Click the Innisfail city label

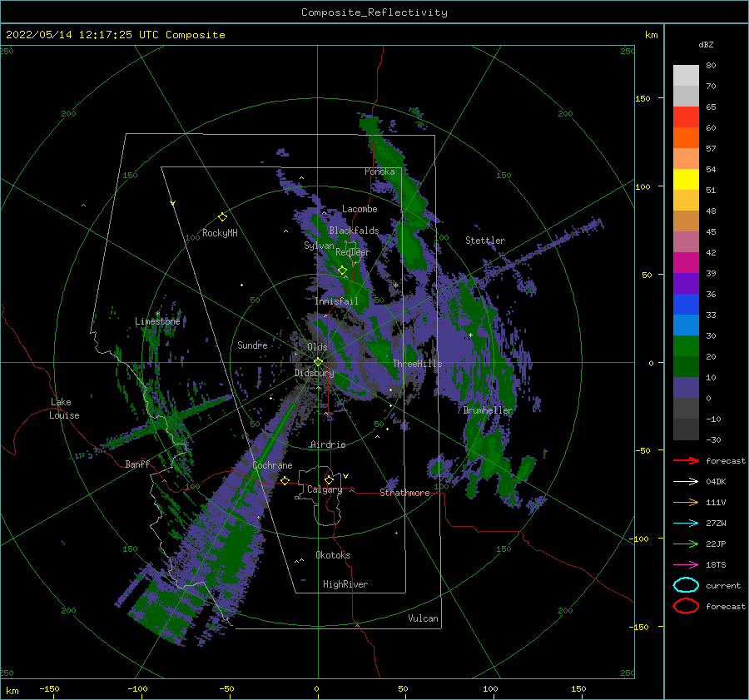[x=336, y=301]
